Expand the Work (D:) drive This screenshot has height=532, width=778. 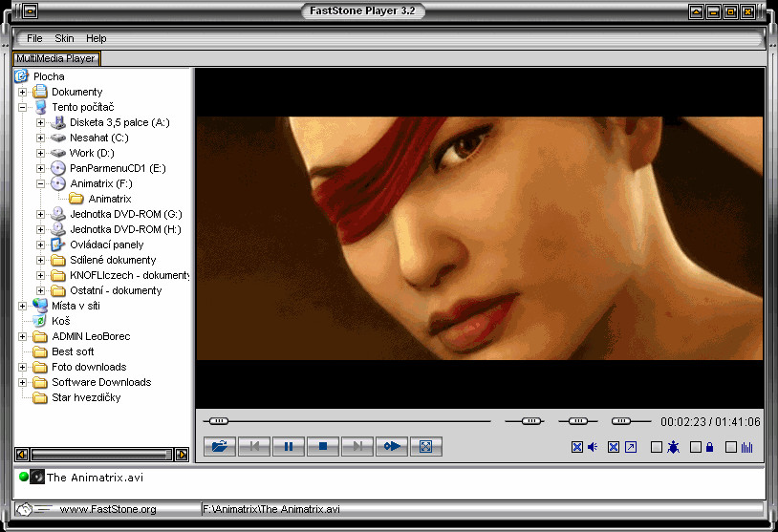[41, 153]
